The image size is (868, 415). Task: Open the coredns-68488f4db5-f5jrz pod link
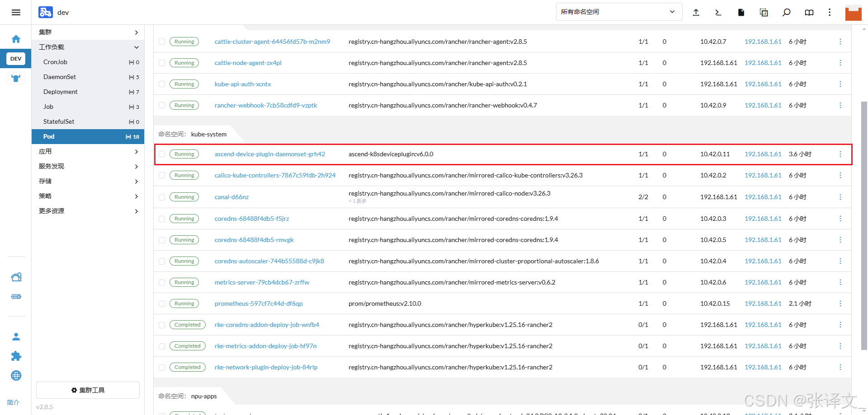pos(251,219)
